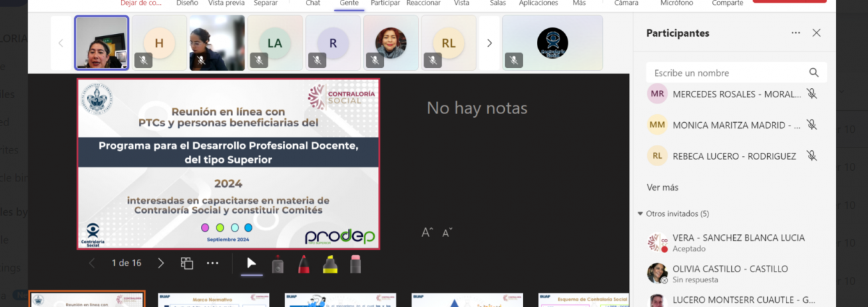Show previous participants in gallery strip

[x=61, y=43]
